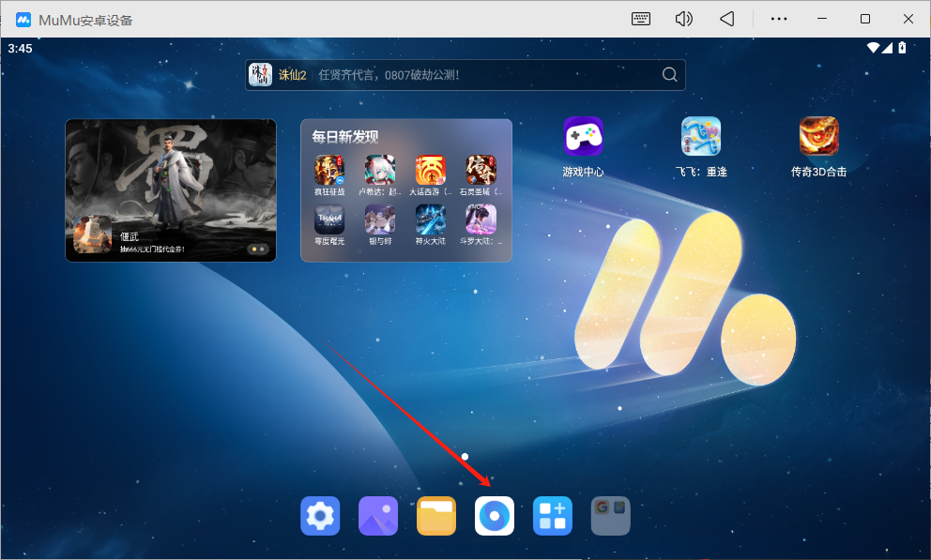Launch the 飞飞：重逢 game

701,137
